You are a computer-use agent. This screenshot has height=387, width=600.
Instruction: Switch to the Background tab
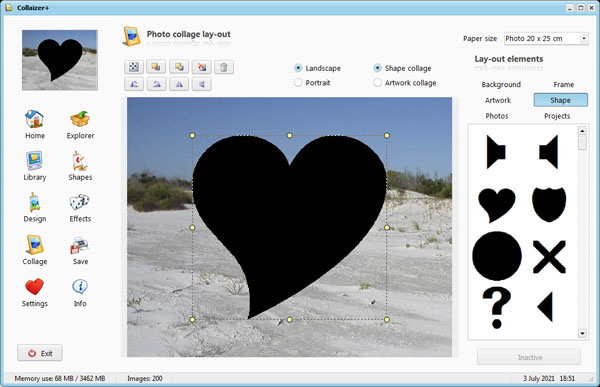click(x=501, y=85)
